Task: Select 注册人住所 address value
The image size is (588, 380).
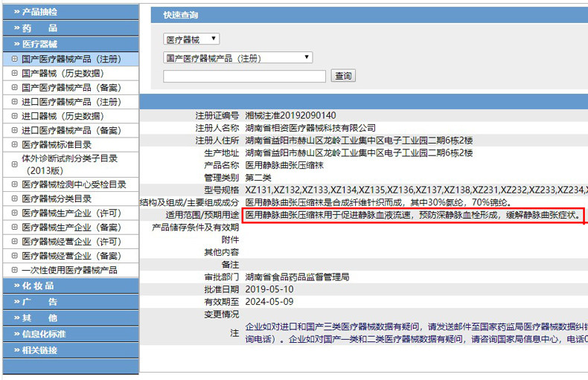Action: pyautogui.click(x=359, y=140)
